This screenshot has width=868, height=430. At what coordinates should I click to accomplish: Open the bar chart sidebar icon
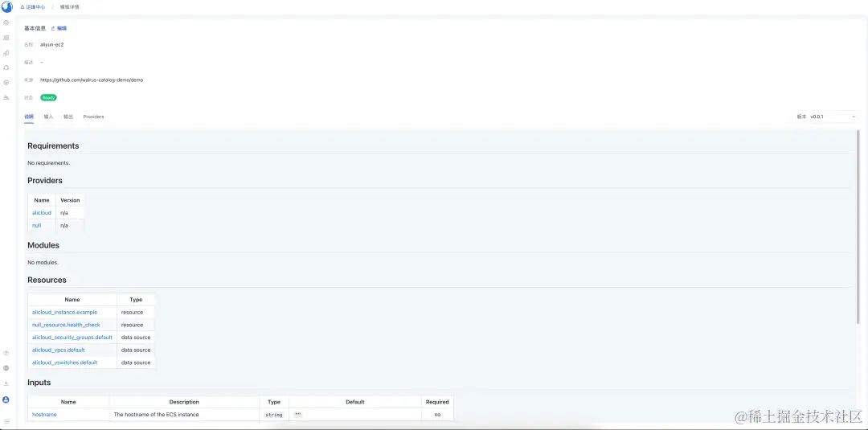[x=6, y=52]
